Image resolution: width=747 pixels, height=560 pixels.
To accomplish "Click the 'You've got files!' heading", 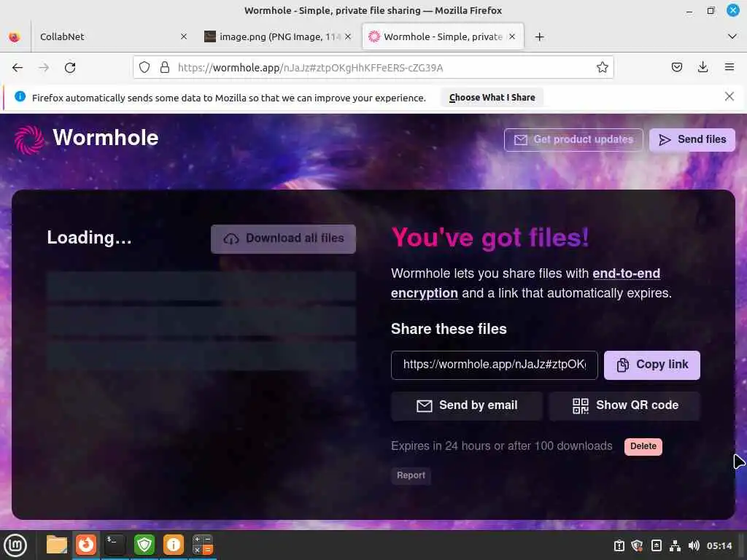I will (490, 237).
